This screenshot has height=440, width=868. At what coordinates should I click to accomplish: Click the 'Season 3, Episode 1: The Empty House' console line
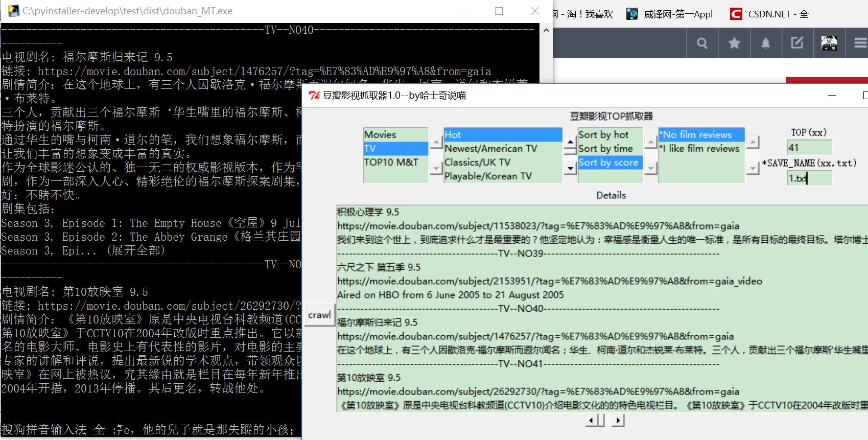[151, 223]
